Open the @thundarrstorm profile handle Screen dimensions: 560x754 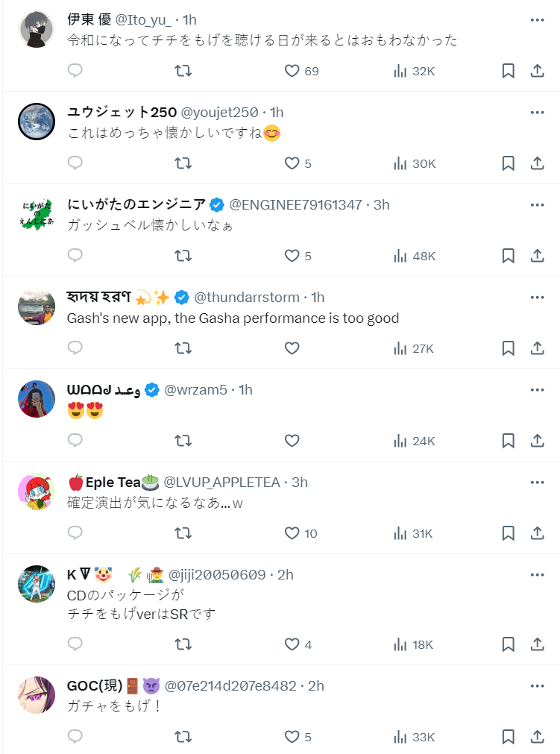click(x=248, y=297)
